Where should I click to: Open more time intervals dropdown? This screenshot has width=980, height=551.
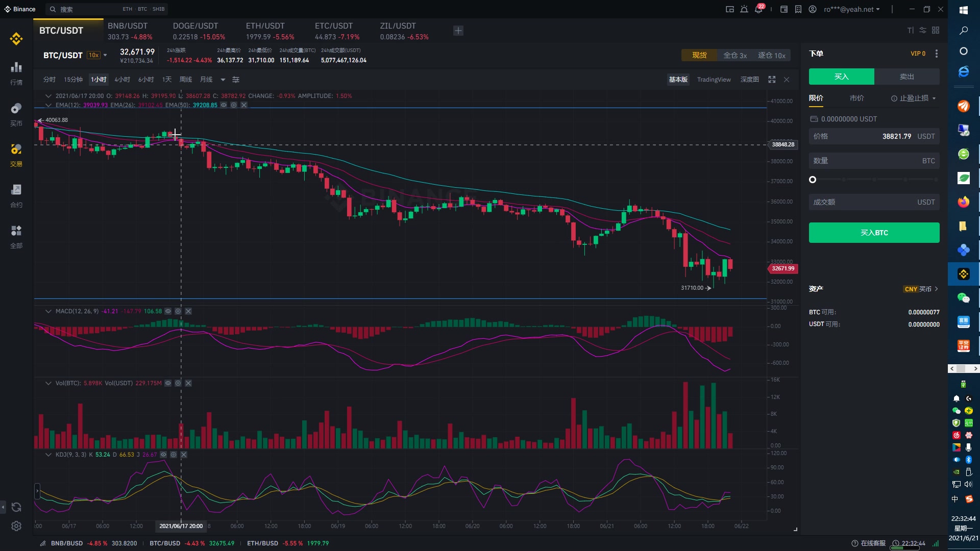pos(223,80)
